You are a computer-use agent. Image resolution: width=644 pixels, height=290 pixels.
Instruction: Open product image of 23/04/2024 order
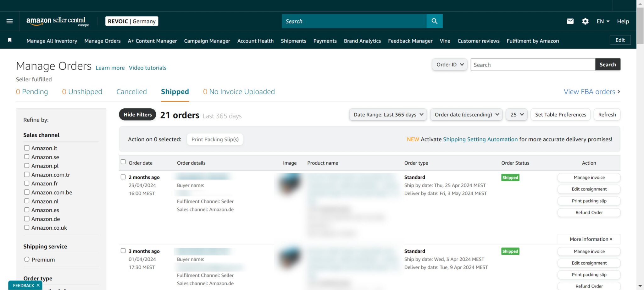(x=289, y=185)
